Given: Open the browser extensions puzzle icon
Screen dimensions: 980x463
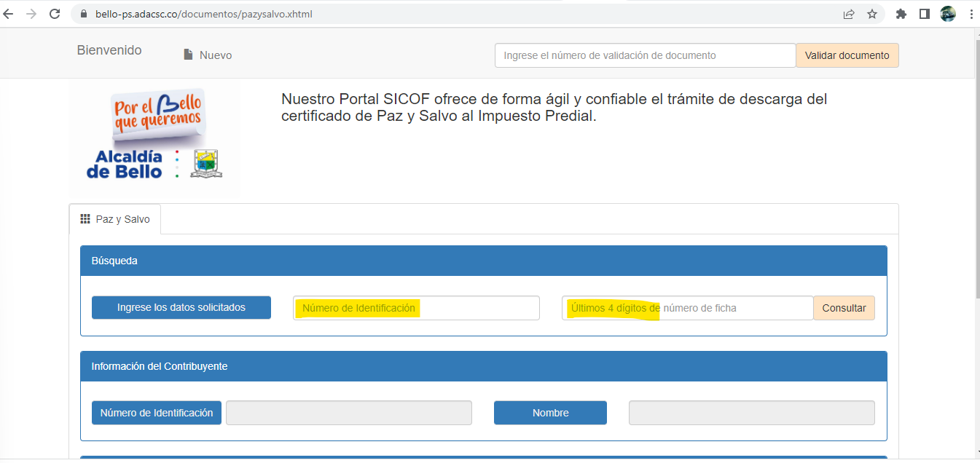Looking at the screenshot, I should [x=901, y=14].
